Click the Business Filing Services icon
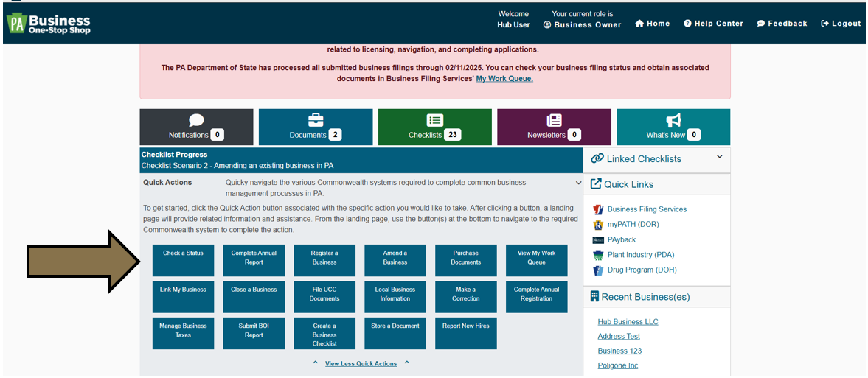This screenshot has height=378, width=868. [x=598, y=209]
